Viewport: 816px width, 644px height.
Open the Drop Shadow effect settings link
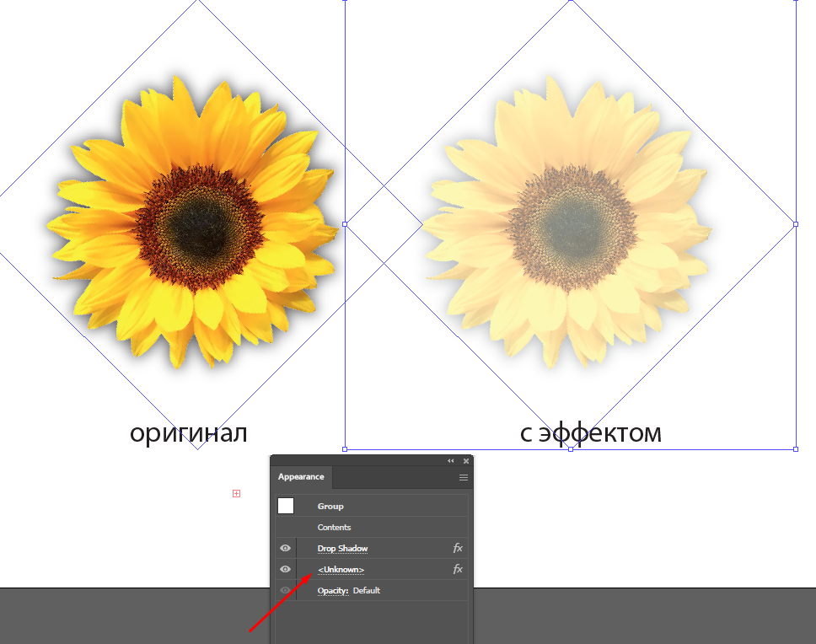point(342,548)
